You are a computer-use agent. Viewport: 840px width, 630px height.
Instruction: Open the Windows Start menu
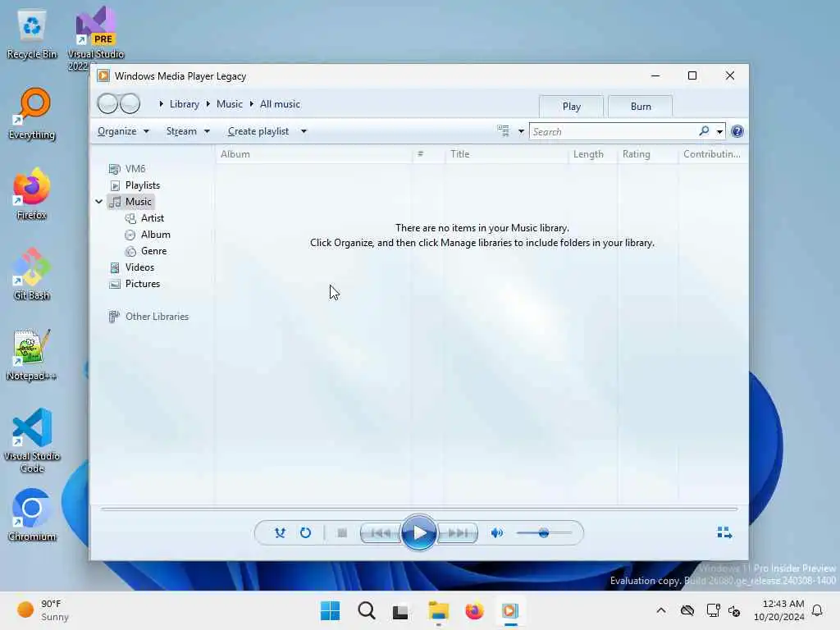click(x=330, y=610)
